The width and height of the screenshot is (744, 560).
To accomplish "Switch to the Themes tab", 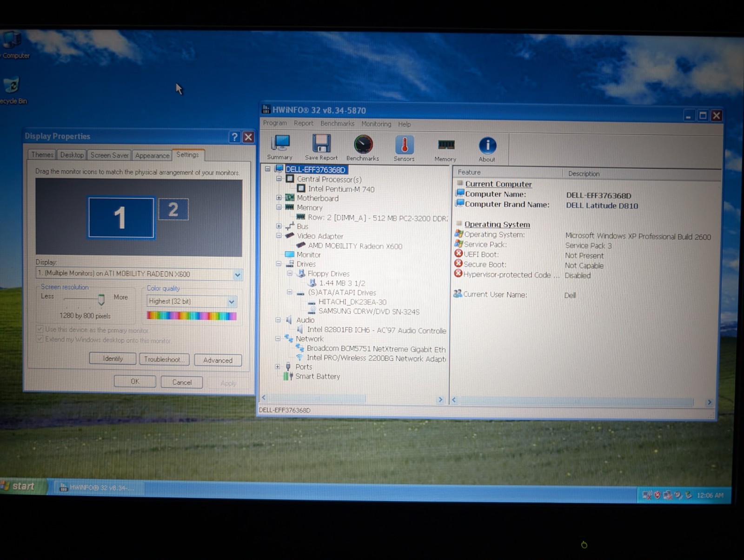I will 42,155.
